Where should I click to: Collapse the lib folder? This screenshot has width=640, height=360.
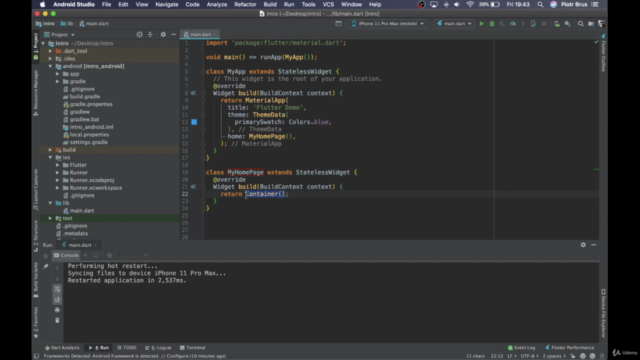point(51,203)
